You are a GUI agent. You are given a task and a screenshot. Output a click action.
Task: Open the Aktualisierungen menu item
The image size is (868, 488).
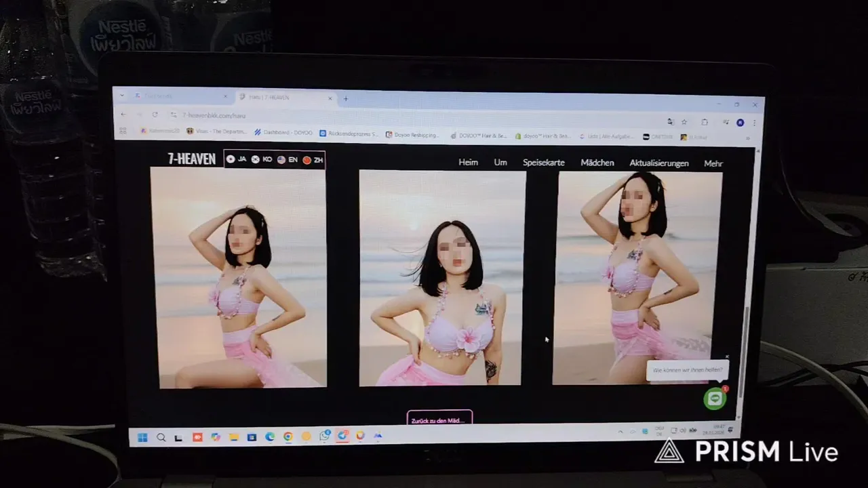point(659,163)
